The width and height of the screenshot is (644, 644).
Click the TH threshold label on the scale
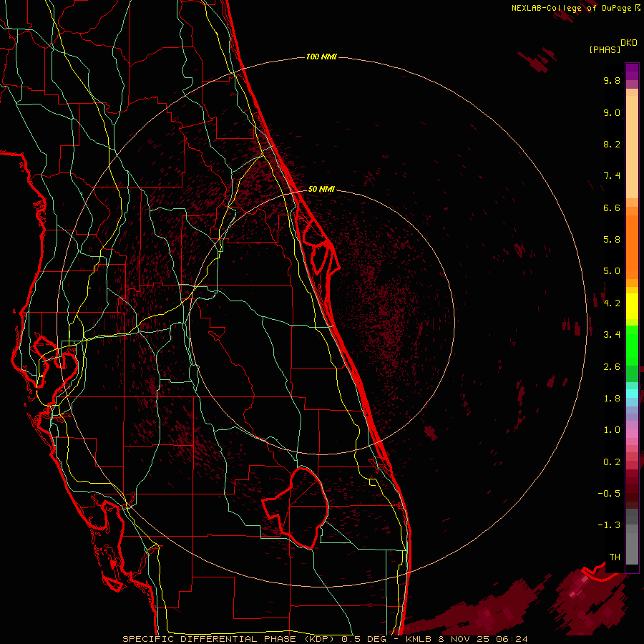point(615,557)
